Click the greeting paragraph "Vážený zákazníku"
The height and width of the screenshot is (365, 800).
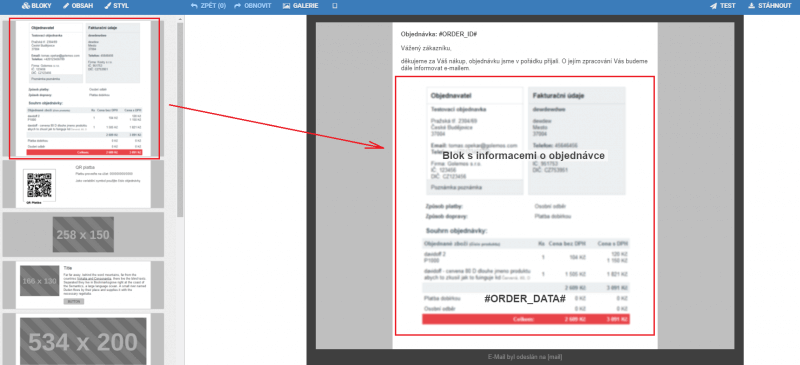pyautogui.click(x=427, y=48)
